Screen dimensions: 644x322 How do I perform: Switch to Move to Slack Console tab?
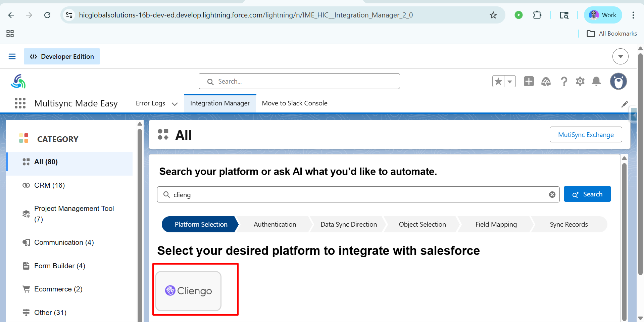(294, 103)
